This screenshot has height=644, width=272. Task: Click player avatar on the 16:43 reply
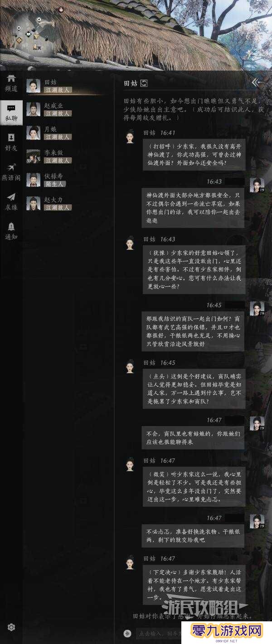pyautogui.click(x=257, y=185)
